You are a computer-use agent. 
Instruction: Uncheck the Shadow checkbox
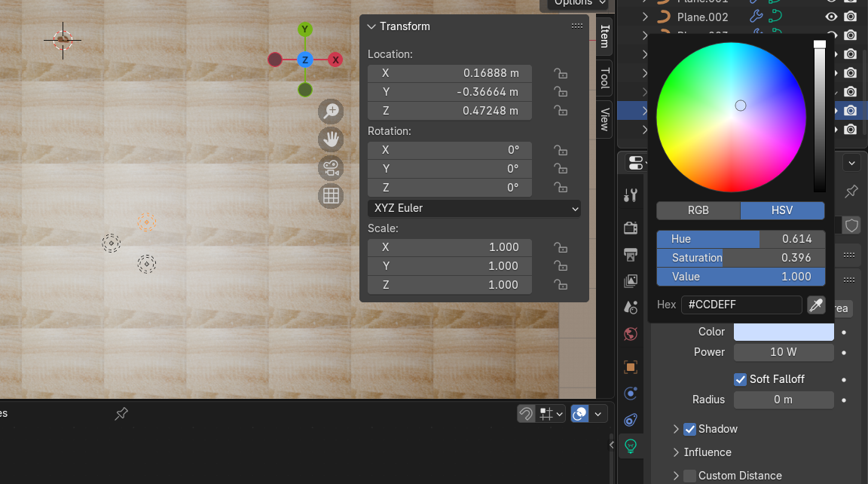coord(689,429)
